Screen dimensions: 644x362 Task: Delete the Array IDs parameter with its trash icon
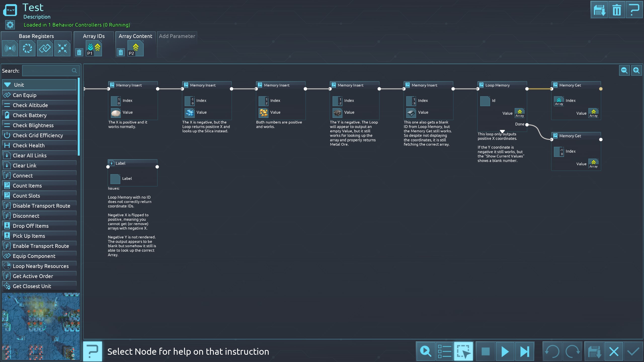coord(79,52)
